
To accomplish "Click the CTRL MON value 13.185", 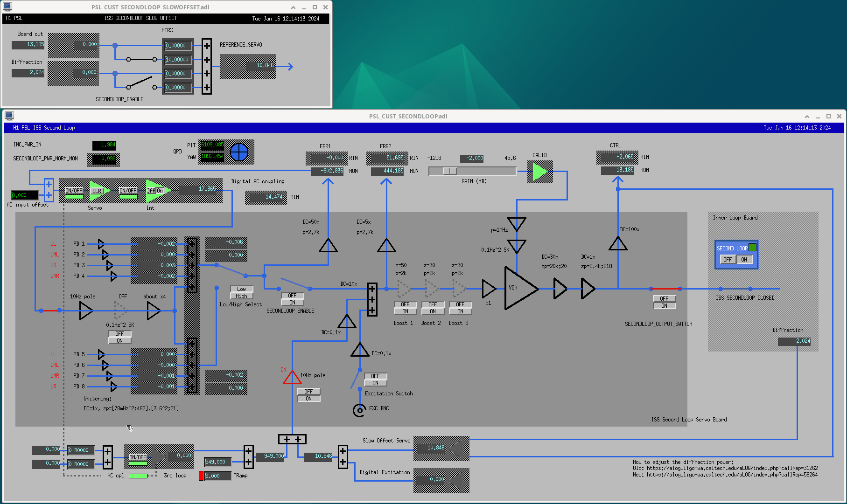I will tap(617, 170).
